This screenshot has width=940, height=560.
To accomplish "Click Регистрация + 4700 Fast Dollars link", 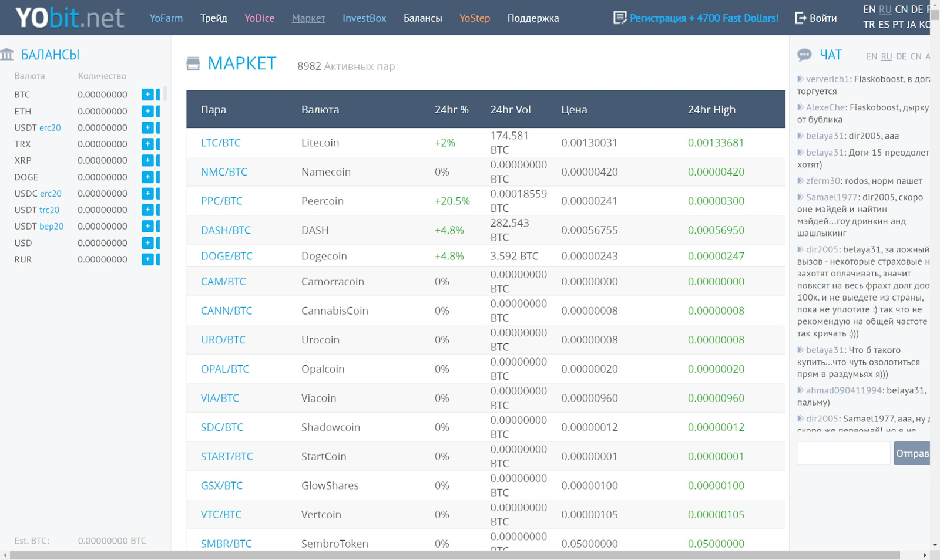I will [x=704, y=18].
